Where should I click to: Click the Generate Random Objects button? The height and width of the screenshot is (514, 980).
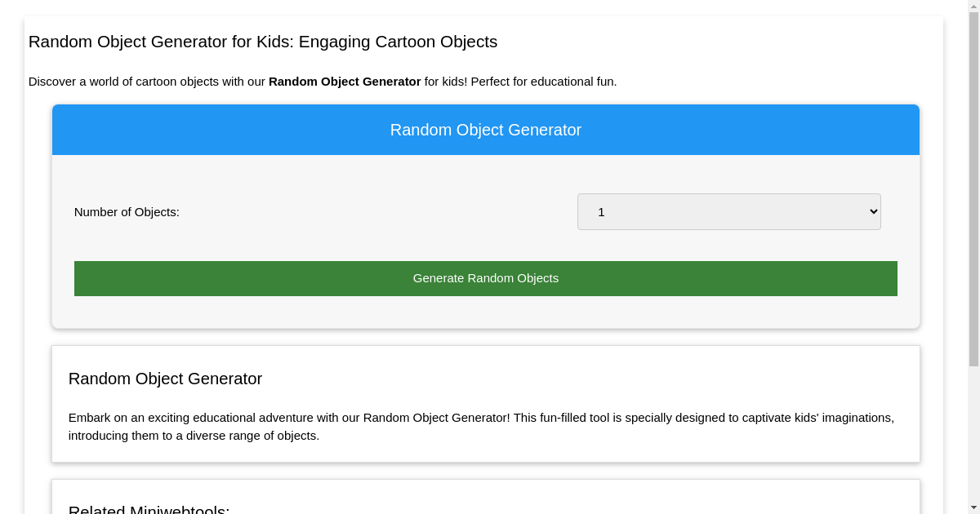[x=486, y=278]
